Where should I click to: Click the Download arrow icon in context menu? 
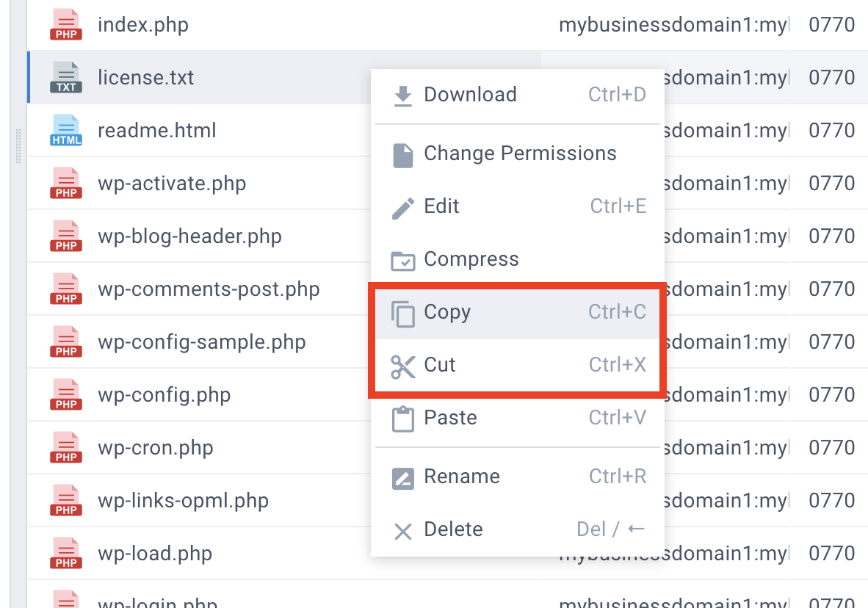tap(402, 95)
